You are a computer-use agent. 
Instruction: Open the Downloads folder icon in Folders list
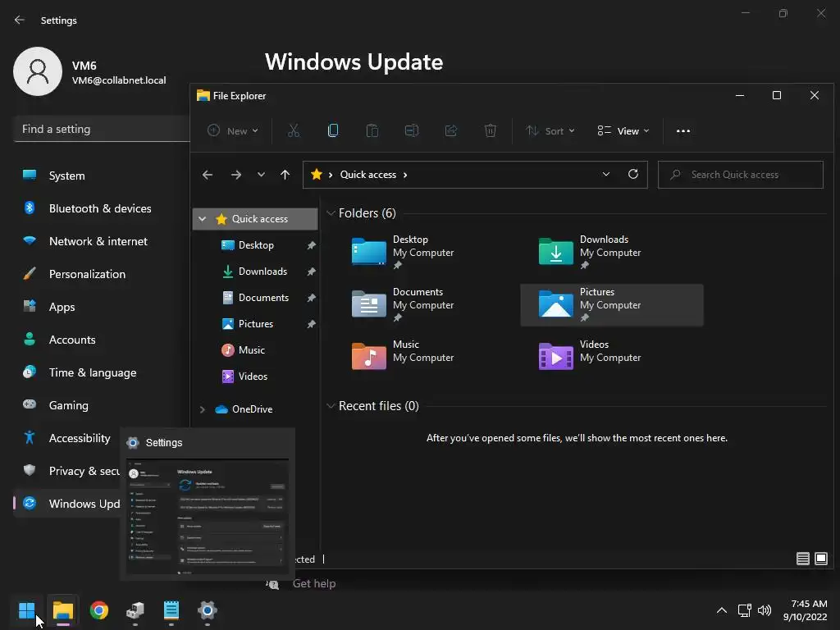coord(555,251)
